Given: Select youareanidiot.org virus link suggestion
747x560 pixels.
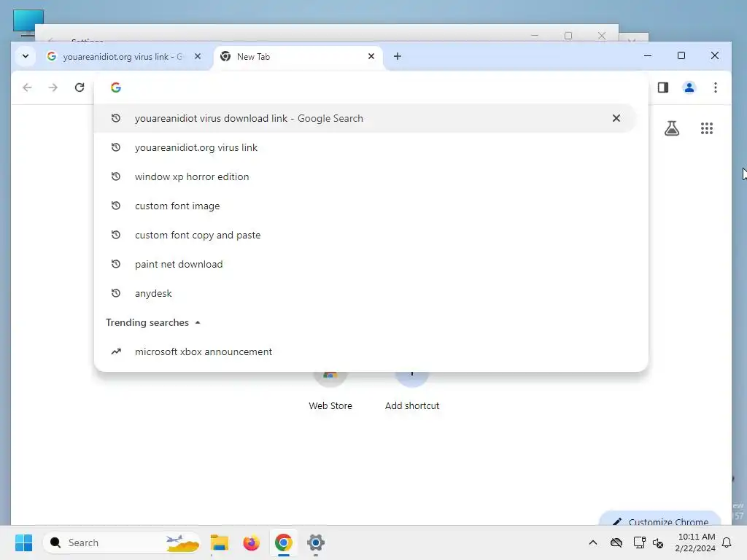Looking at the screenshot, I should click(365, 147).
